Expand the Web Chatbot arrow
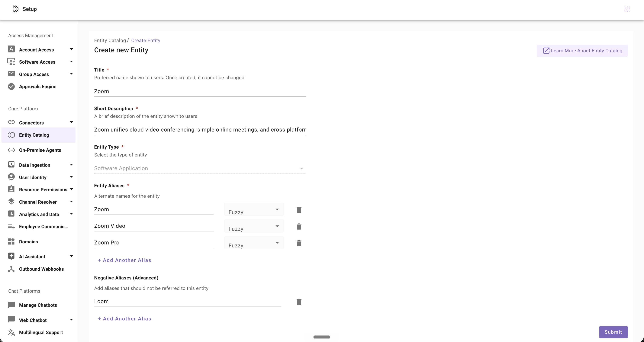Image resolution: width=644 pixels, height=342 pixels. 71,320
